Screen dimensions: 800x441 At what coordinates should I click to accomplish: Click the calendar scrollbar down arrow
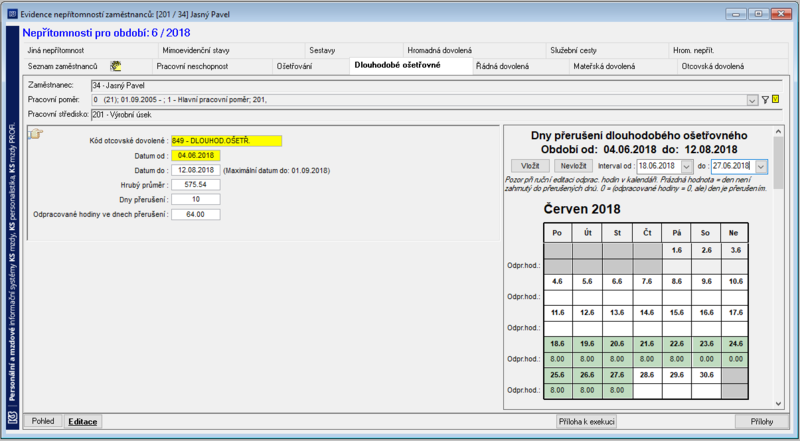click(x=778, y=404)
